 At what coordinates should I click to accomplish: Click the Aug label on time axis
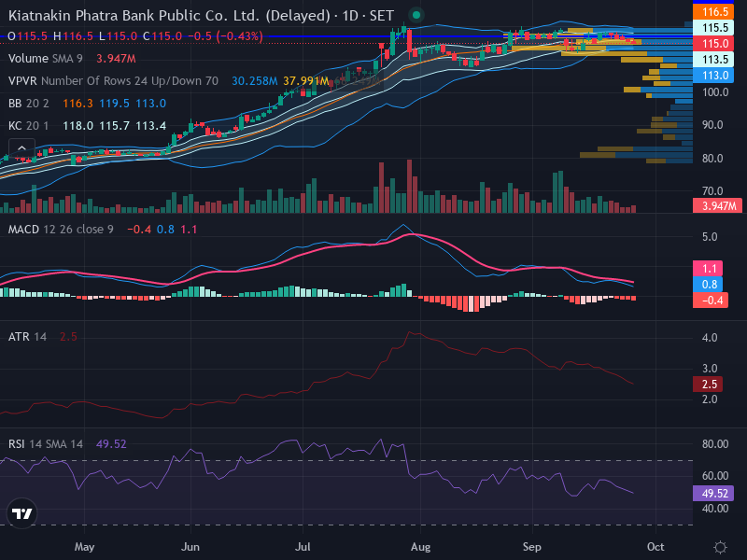click(x=420, y=547)
